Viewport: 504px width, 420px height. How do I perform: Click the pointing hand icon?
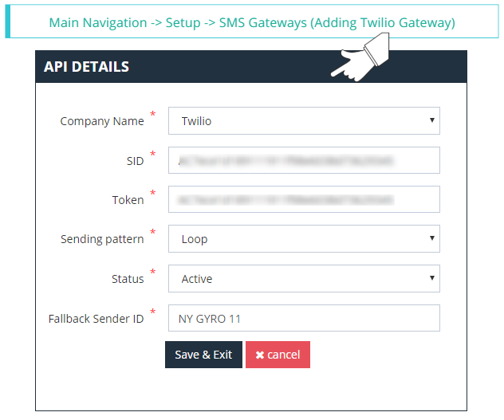coord(359,62)
